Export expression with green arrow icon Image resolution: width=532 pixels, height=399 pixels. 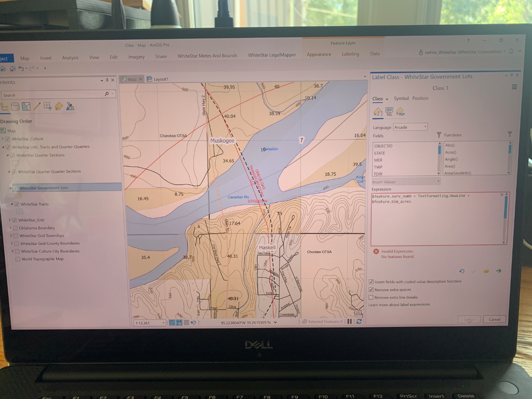(499, 271)
